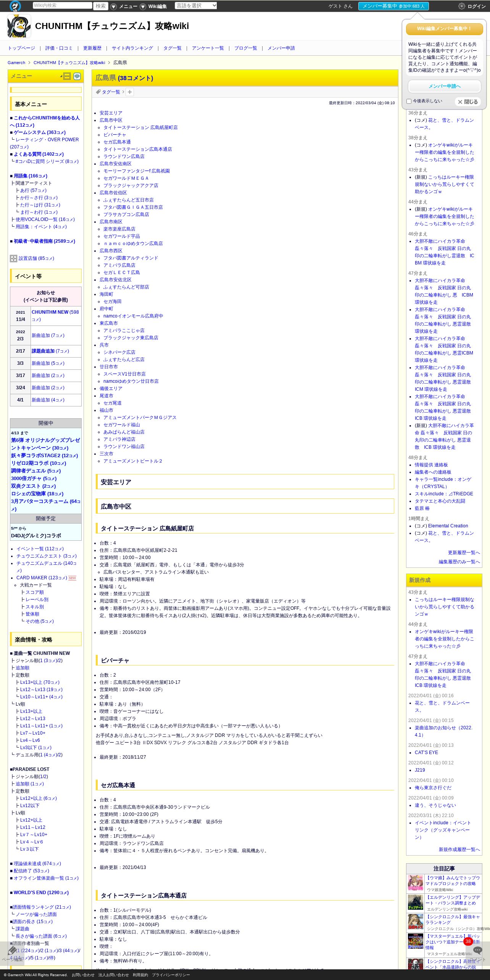Open sidebar comment bubble icon
This screenshot has height=980, width=490.
pos(77,76)
